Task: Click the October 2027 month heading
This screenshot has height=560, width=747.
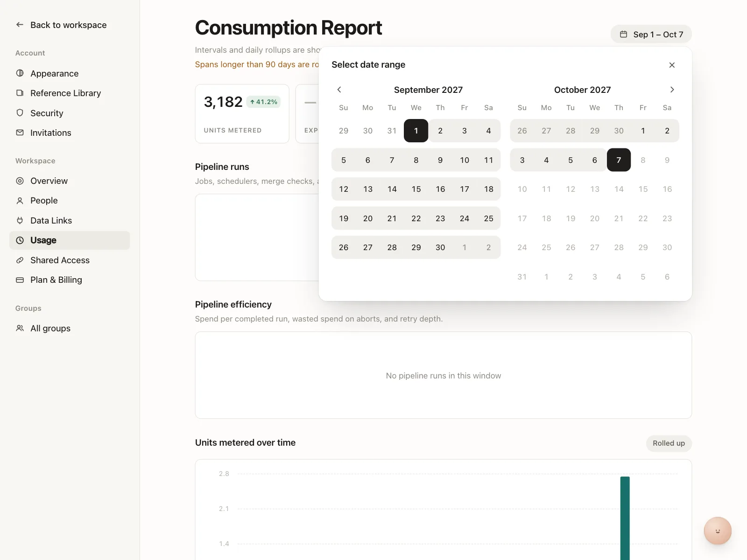Action: [x=582, y=90]
